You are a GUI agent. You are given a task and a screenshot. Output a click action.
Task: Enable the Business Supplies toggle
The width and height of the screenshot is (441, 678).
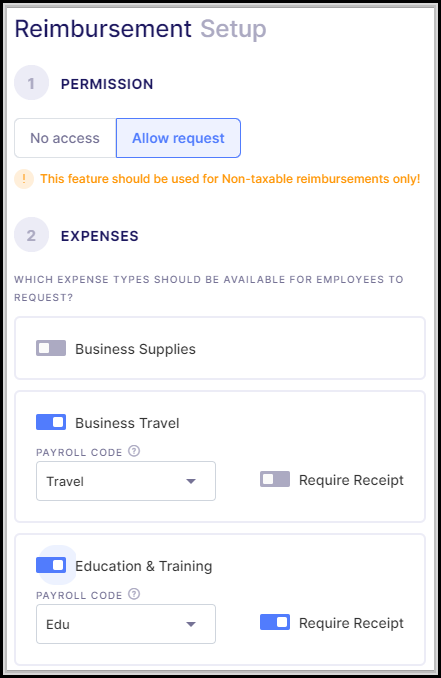(51, 348)
